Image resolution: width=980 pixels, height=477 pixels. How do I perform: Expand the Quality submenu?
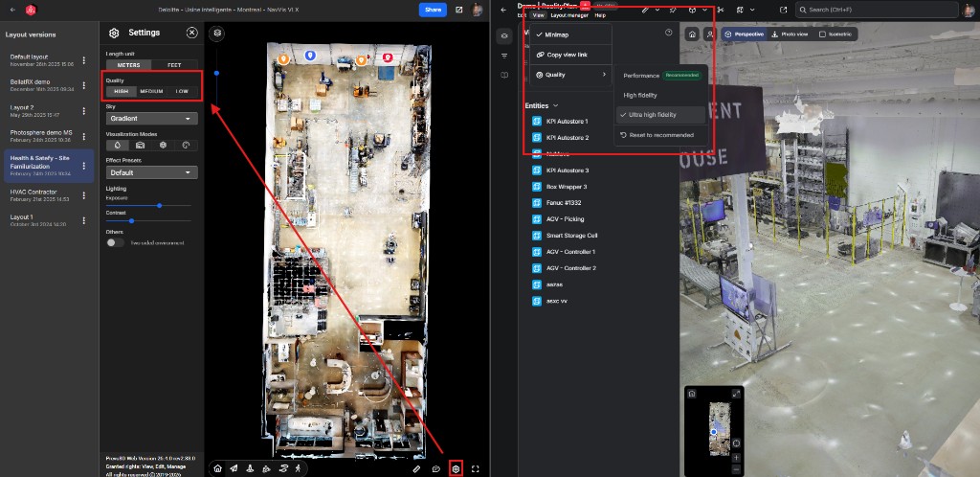[570, 75]
